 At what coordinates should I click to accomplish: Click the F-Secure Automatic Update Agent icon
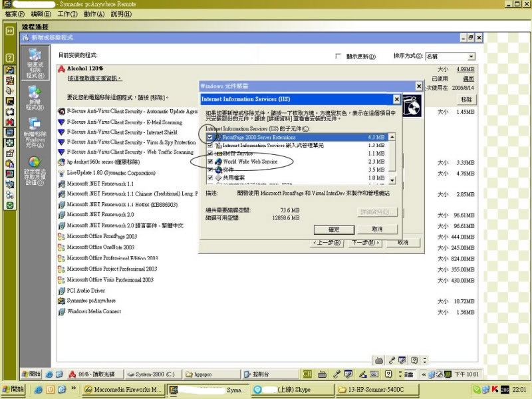(x=61, y=111)
